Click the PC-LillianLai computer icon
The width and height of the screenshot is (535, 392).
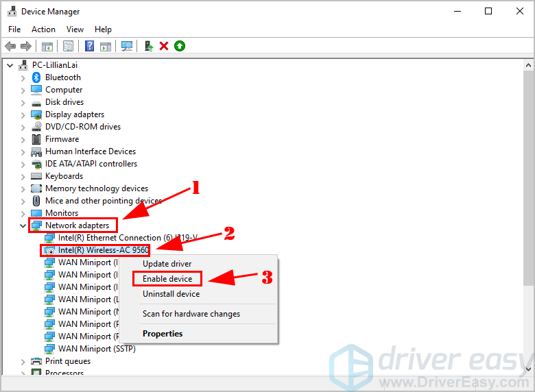pos(23,65)
